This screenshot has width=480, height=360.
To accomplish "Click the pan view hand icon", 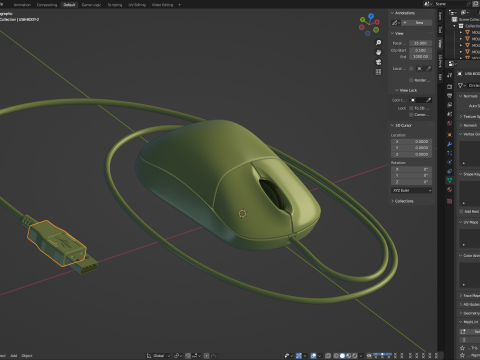I will [x=378, y=52].
